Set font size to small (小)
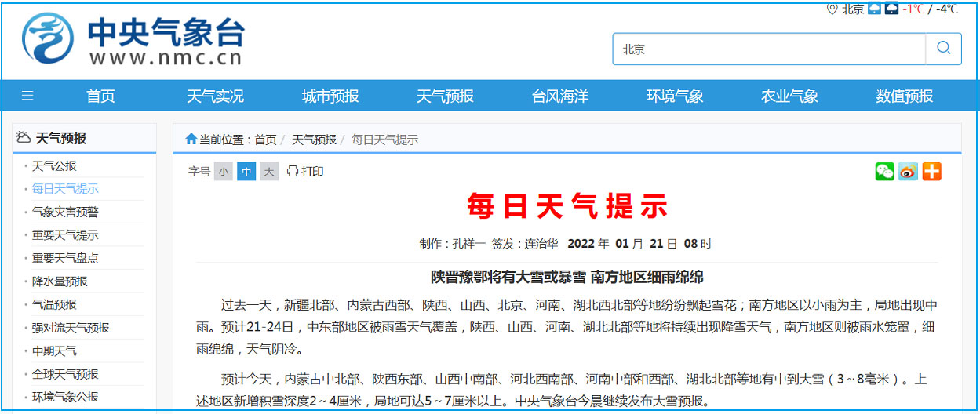The height and width of the screenshot is (414, 980). point(224,172)
